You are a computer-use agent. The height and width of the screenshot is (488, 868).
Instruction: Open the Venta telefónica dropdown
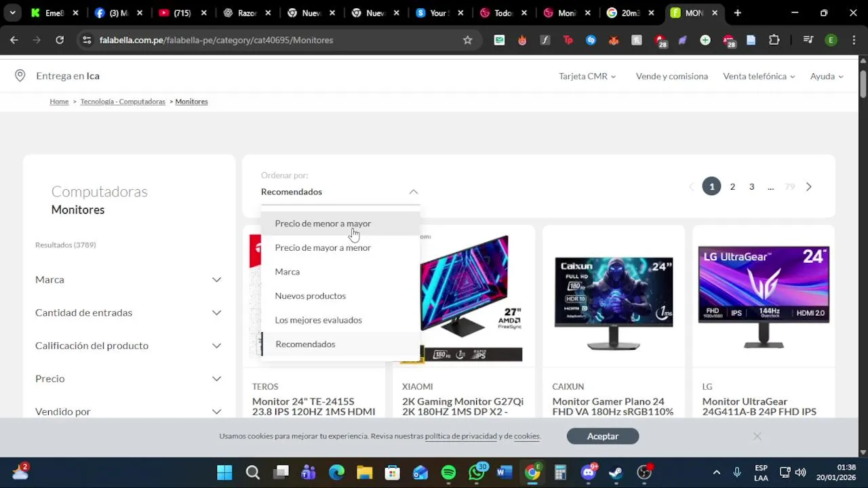tap(759, 77)
